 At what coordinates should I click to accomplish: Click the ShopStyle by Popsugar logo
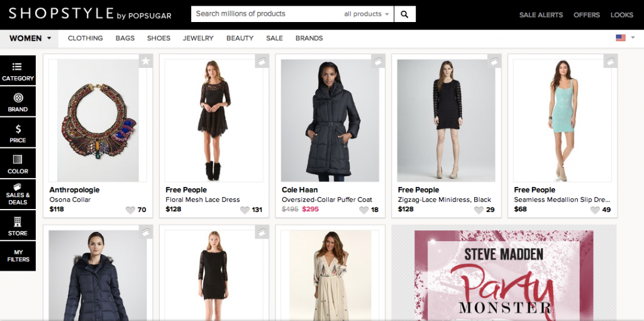(90, 14)
